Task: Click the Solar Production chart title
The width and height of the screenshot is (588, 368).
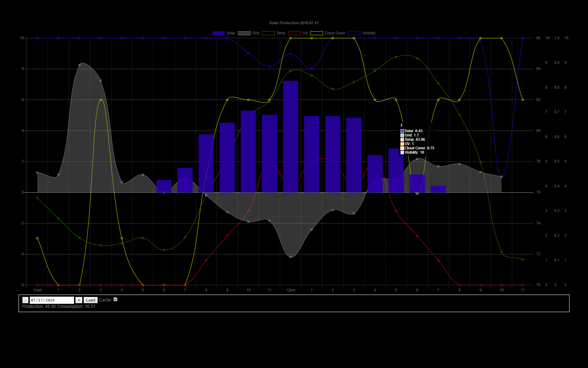Action: point(294,23)
